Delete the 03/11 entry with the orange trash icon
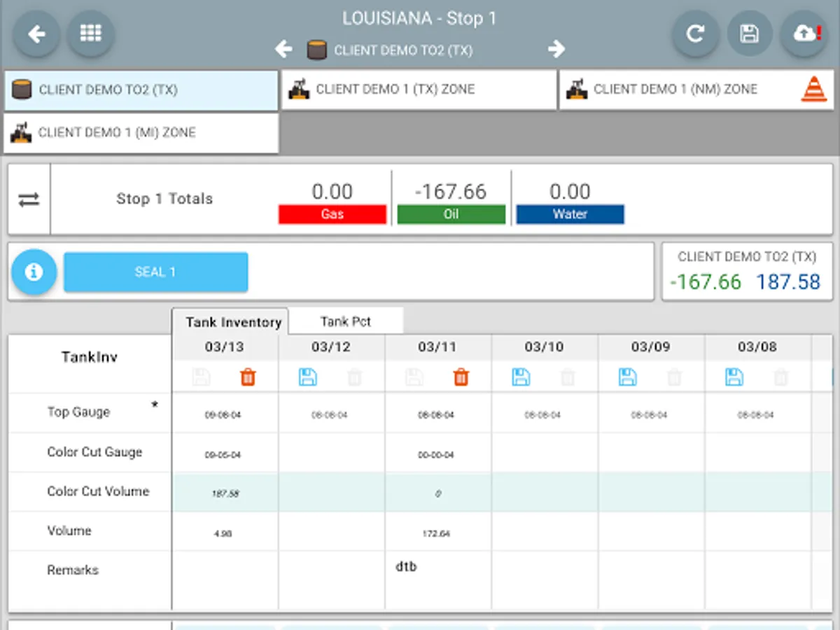 (461, 378)
